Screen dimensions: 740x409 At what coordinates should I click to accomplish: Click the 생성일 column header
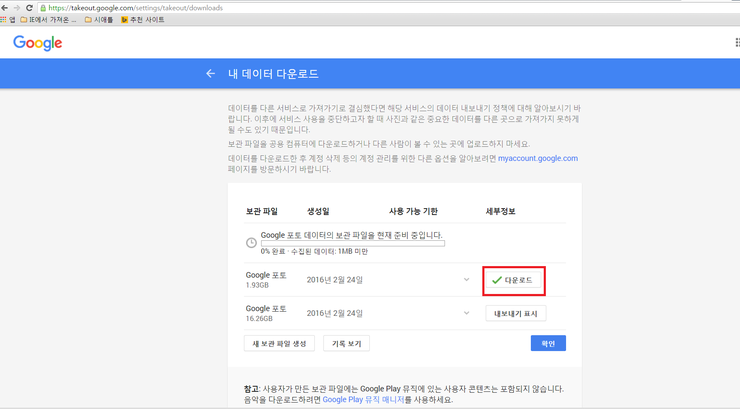(x=318, y=211)
